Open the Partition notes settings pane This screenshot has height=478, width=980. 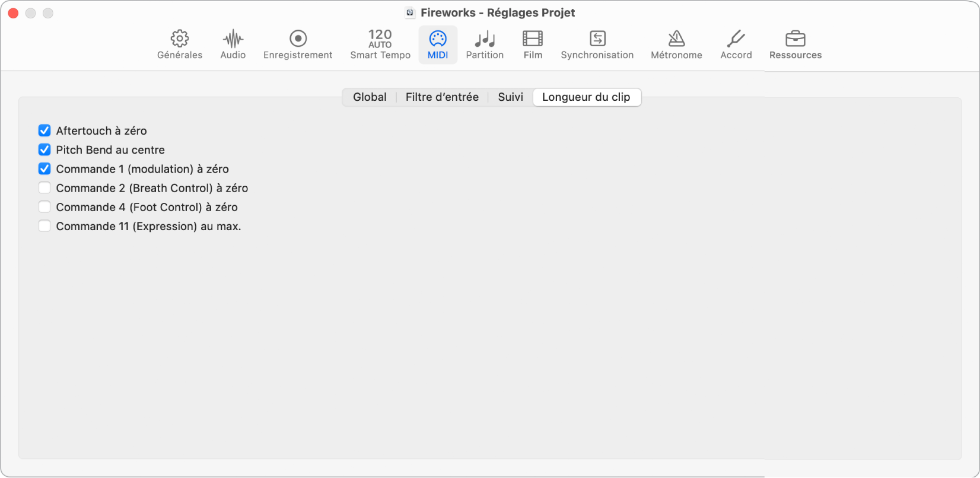(485, 45)
